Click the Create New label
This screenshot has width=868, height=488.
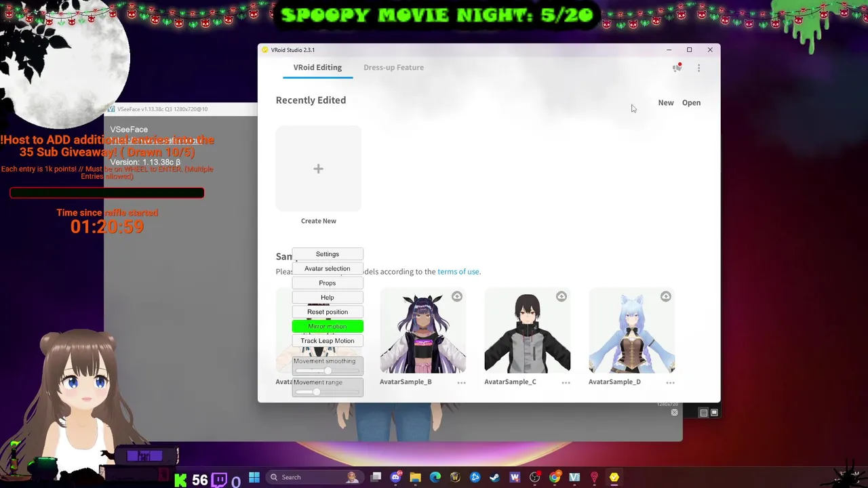(319, 221)
